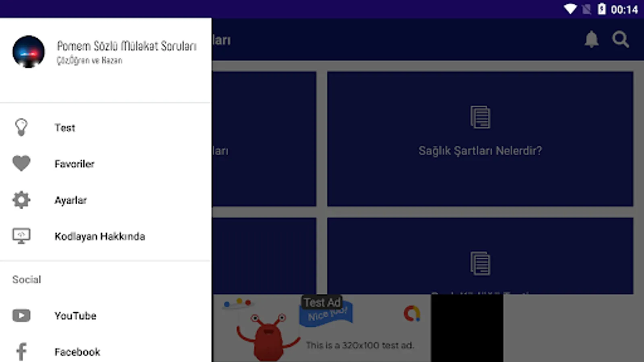
Task: Click the 00:14 clock in status bar
Action: tap(624, 9)
